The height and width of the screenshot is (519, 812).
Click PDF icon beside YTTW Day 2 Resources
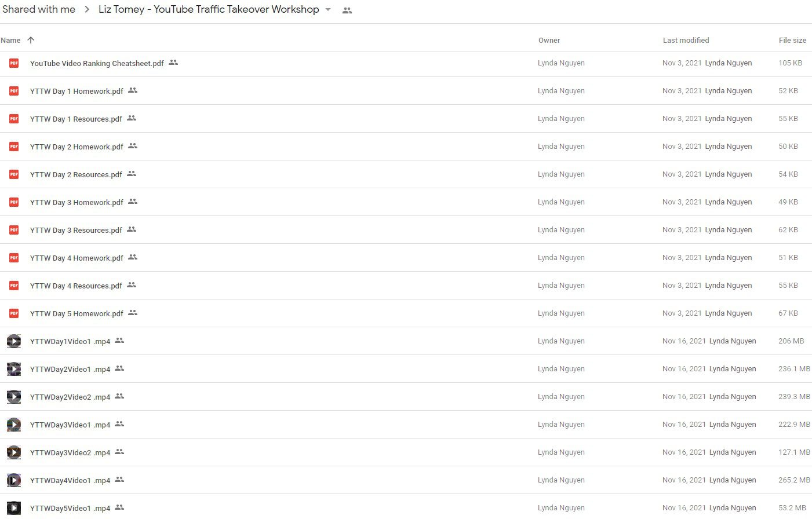click(14, 174)
